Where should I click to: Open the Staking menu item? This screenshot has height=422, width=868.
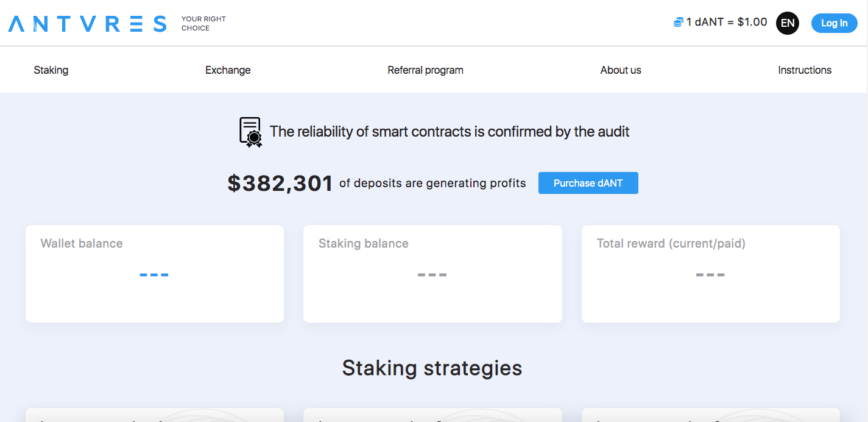(51, 70)
